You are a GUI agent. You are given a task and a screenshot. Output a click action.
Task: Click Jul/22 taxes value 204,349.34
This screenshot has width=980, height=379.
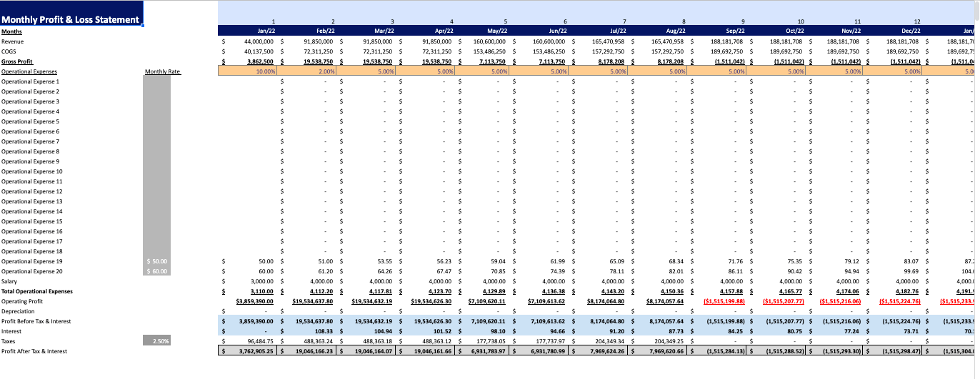pyautogui.click(x=613, y=341)
